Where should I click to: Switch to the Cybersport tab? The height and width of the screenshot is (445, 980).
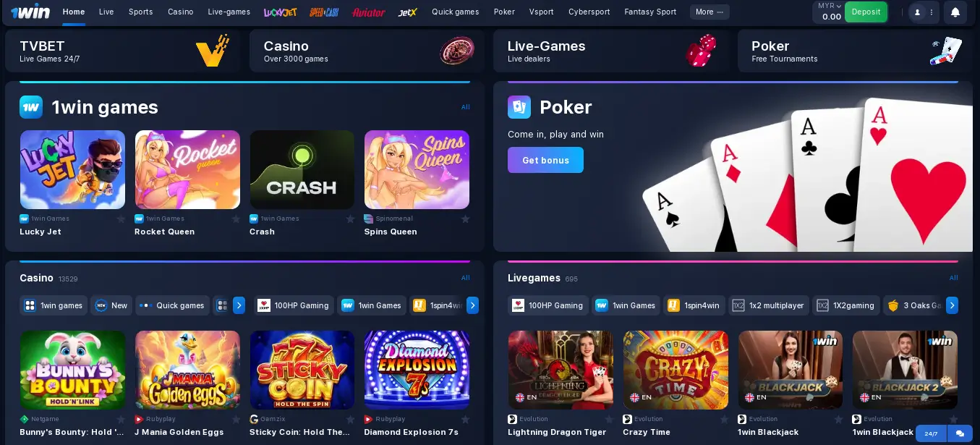coord(589,12)
